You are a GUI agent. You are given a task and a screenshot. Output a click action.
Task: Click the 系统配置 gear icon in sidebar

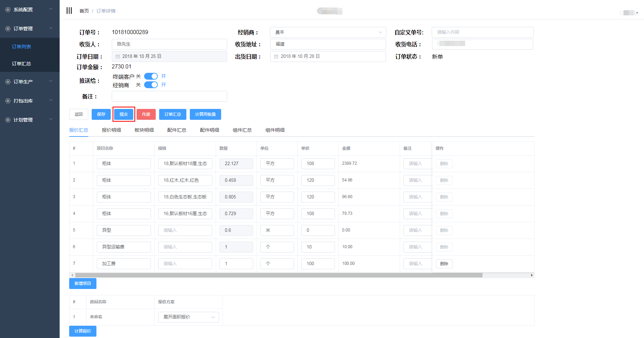click(x=8, y=10)
